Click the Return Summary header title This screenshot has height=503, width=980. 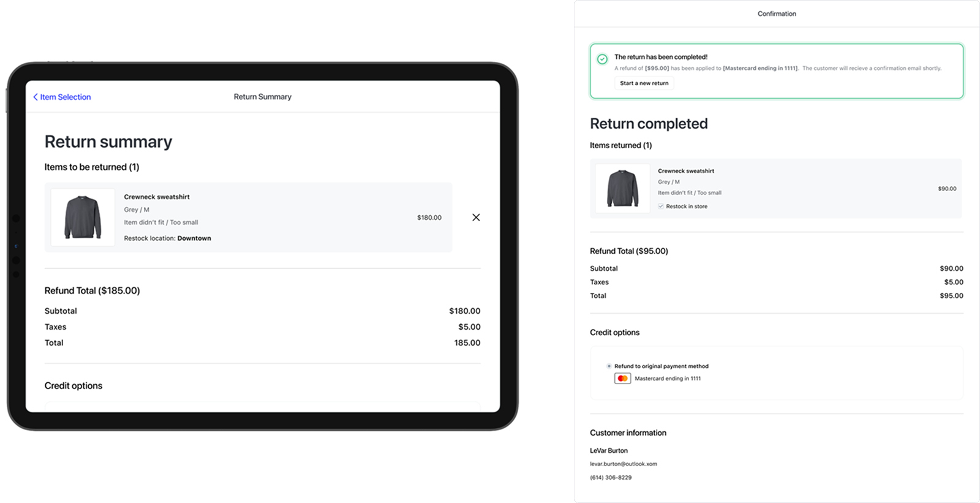point(262,97)
